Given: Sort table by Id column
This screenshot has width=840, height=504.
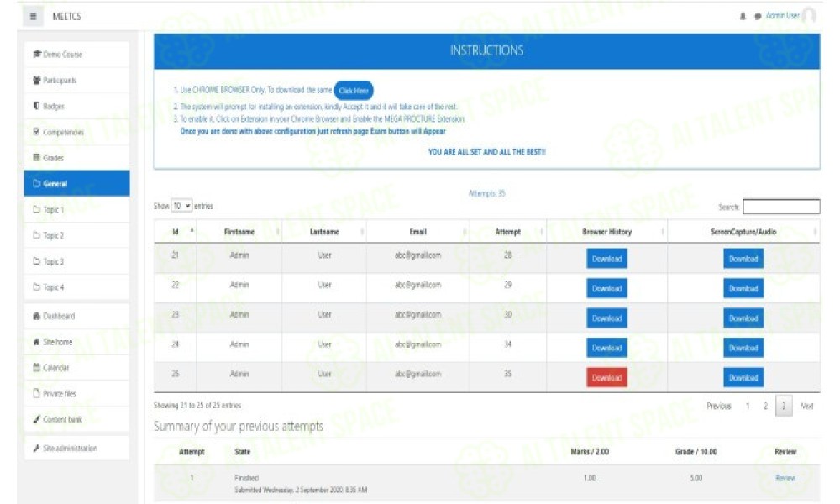Looking at the screenshot, I should (x=176, y=231).
